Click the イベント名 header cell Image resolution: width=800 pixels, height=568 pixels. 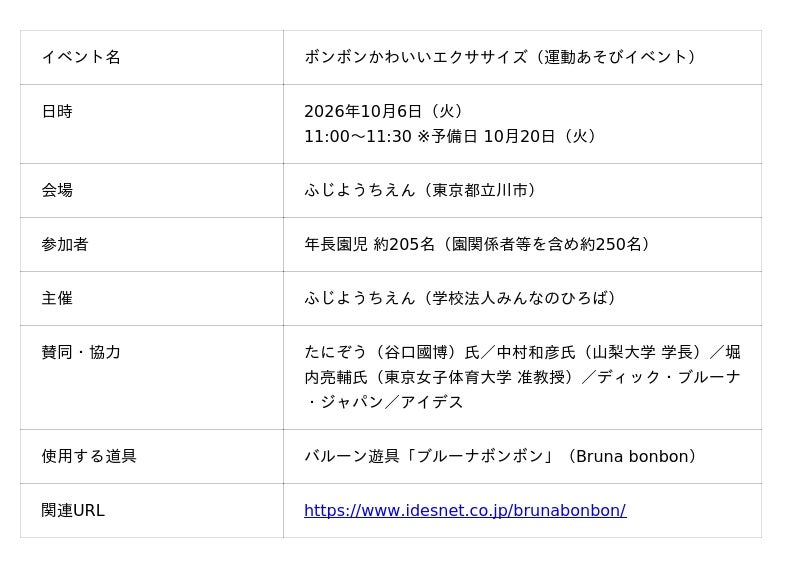pos(152,57)
